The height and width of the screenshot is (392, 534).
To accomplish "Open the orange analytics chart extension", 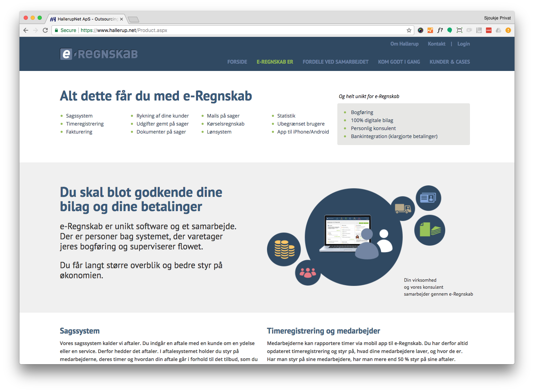I will 430,30.
